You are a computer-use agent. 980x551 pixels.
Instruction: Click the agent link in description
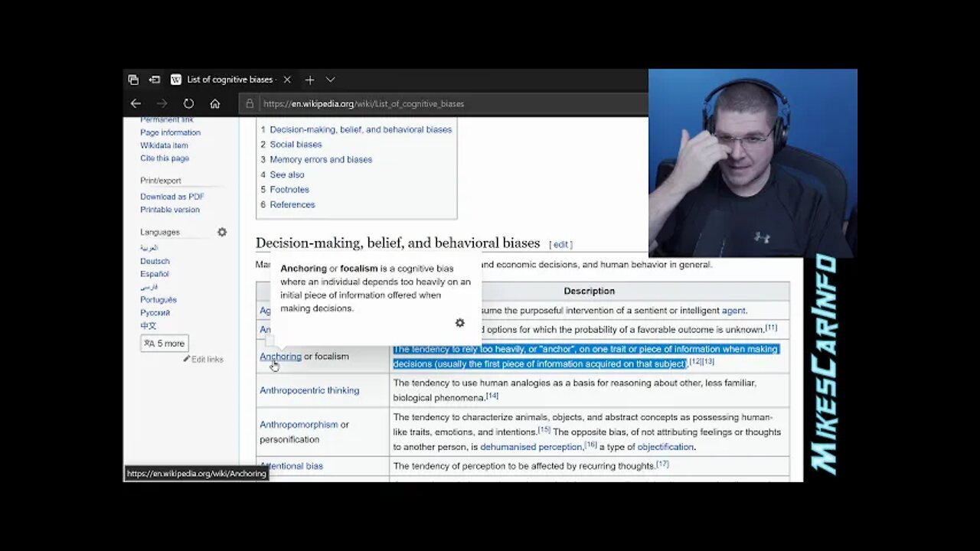[733, 311]
